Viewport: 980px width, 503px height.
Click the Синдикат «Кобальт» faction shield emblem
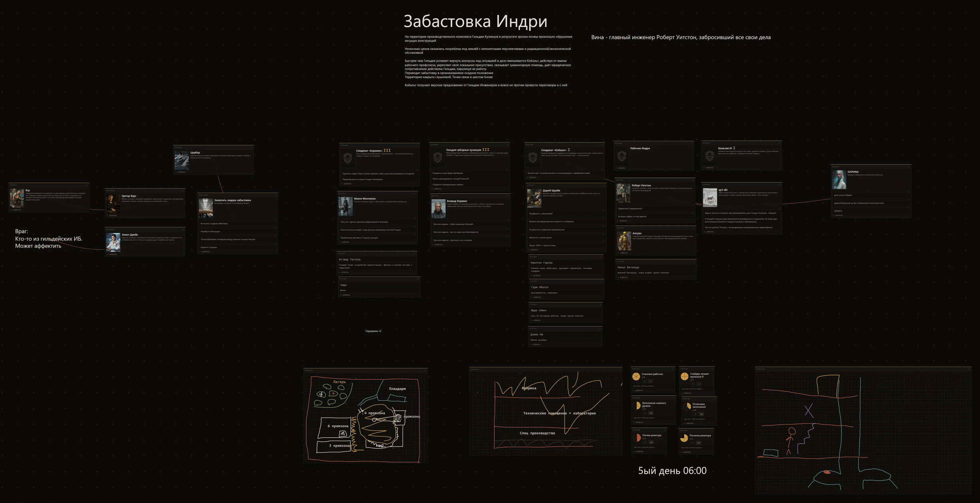[533, 158]
